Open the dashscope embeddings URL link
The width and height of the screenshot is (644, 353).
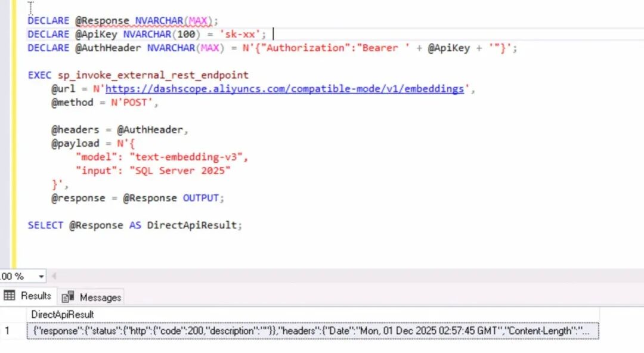click(x=284, y=89)
